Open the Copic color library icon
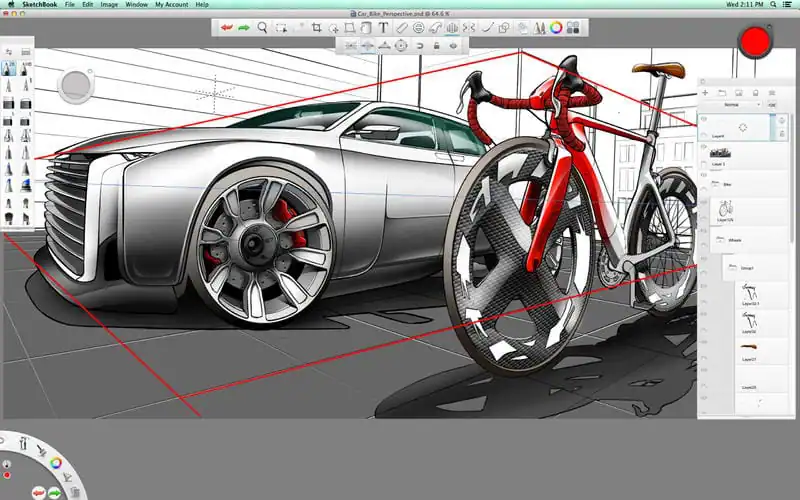The width and height of the screenshot is (800, 500). coord(573,28)
